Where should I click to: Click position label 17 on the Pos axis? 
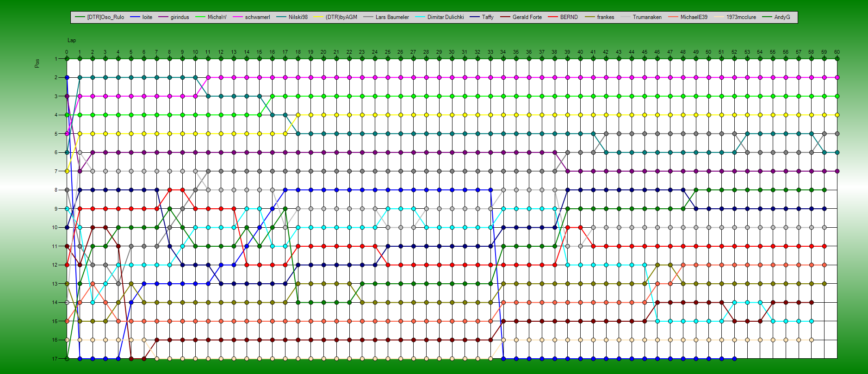point(55,359)
